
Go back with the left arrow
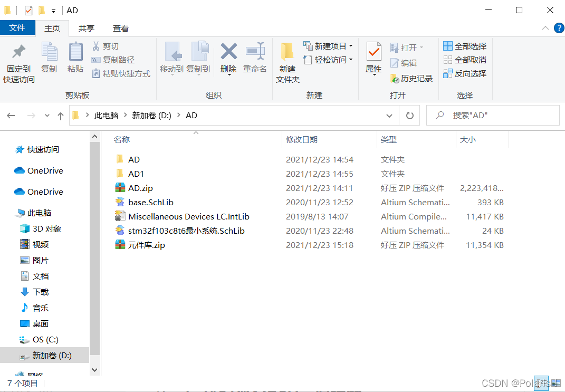[11, 116]
